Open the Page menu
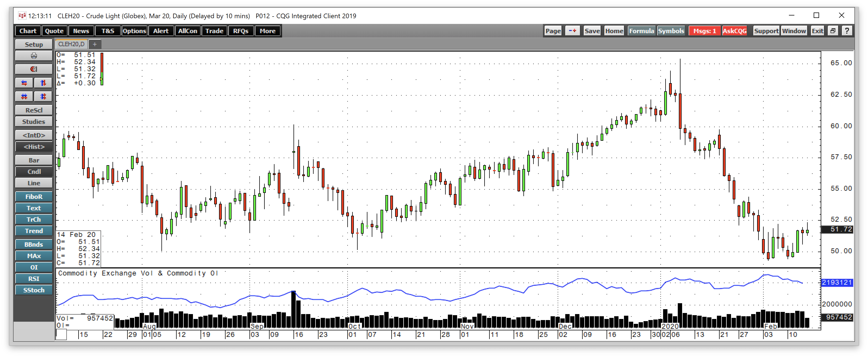The image size is (868, 357). (x=553, y=31)
